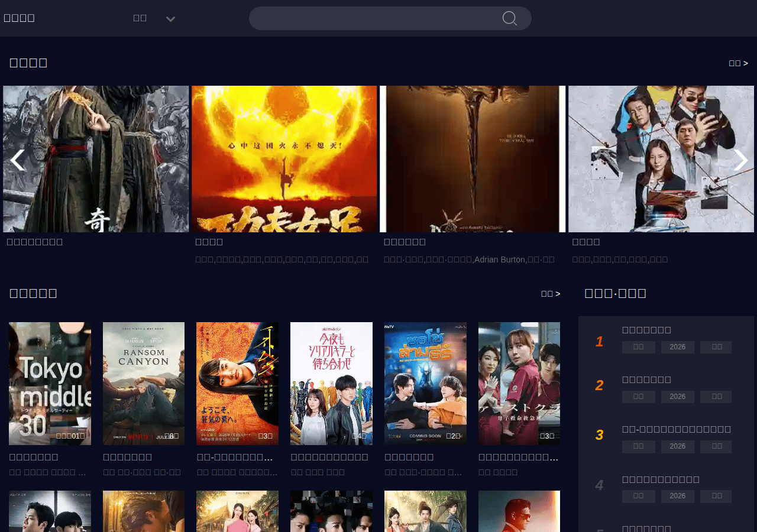Show previous carousel slide with left arrow
The image size is (757, 532).
click(18, 160)
